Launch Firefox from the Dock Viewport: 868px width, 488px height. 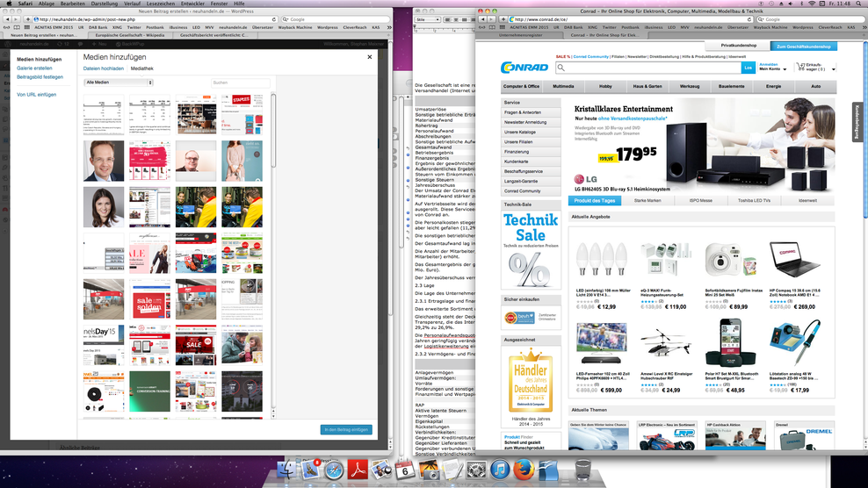(524, 470)
